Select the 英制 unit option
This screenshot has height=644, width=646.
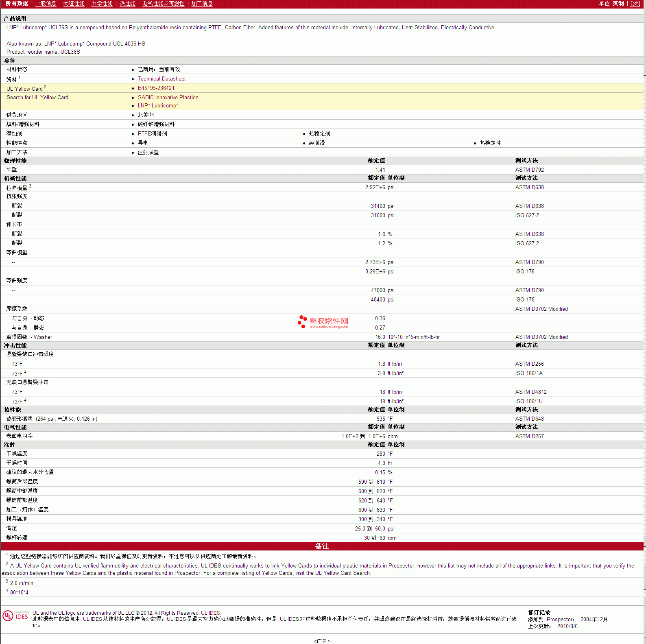[618, 4]
